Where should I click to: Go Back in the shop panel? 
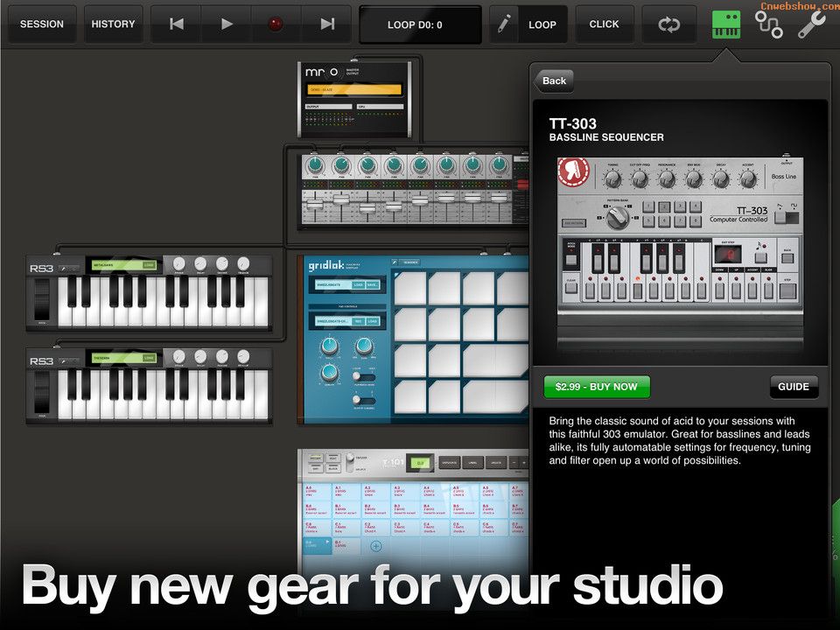coord(553,80)
